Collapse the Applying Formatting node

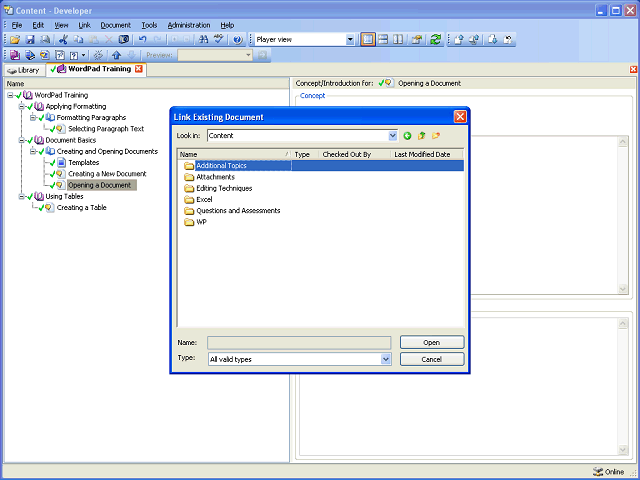coord(22,107)
